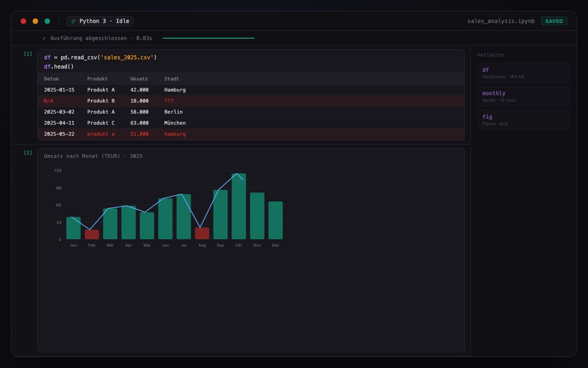Click the highlighted N/A table row
This screenshot has width=588, height=368.
(251, 101)
